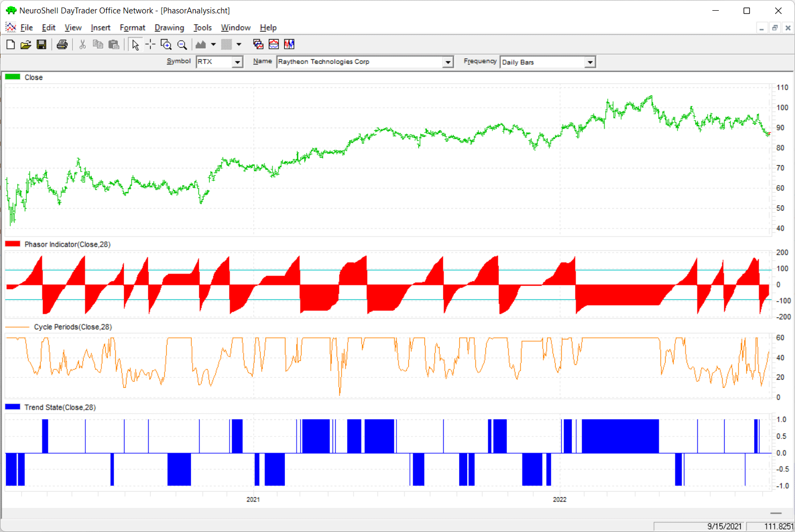The width and height of the screenshot is (795, 532).
Task: Click the red Phasor Indicator swatch
Action: (x=12, y=244)
